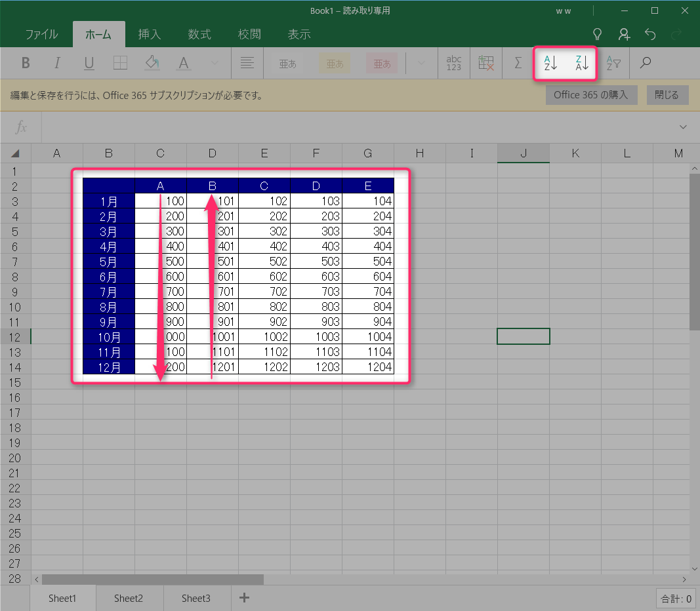Click the cell with value 703
The image size is (700, 611).
pyautogui.click(x=316, y=292)
